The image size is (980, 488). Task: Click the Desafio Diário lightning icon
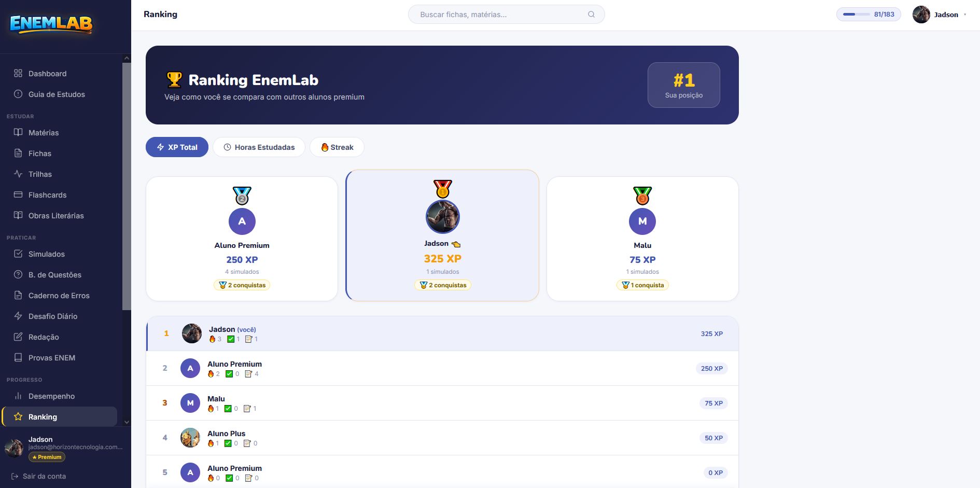coord(18,316)
